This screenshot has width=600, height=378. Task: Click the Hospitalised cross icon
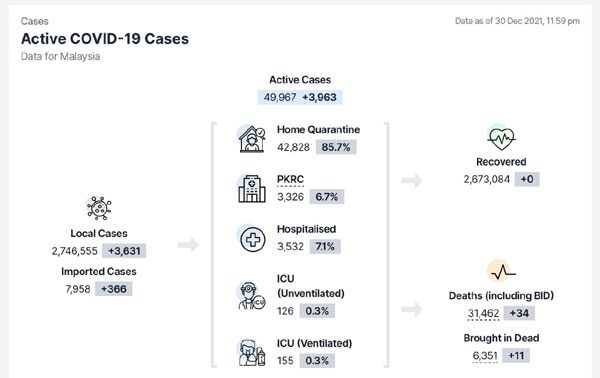click(x=252, y=239)
